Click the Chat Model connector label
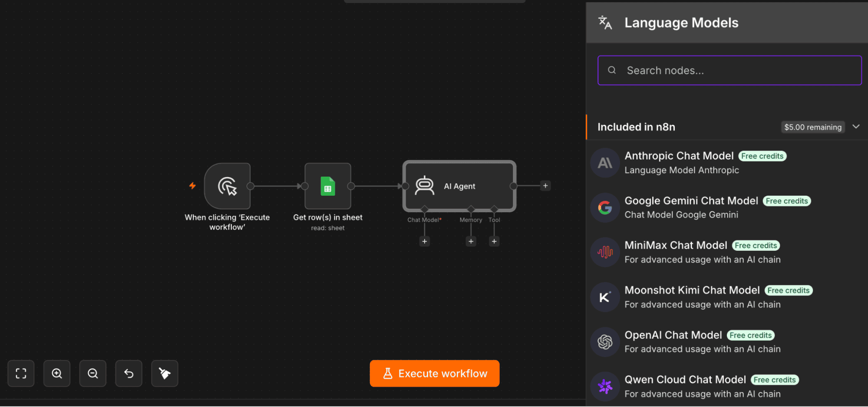 (424, 220)
